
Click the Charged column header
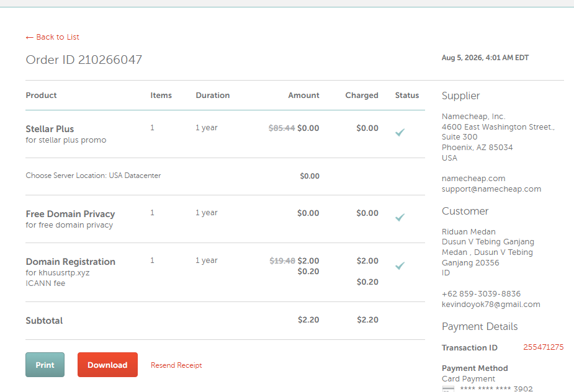362,95
